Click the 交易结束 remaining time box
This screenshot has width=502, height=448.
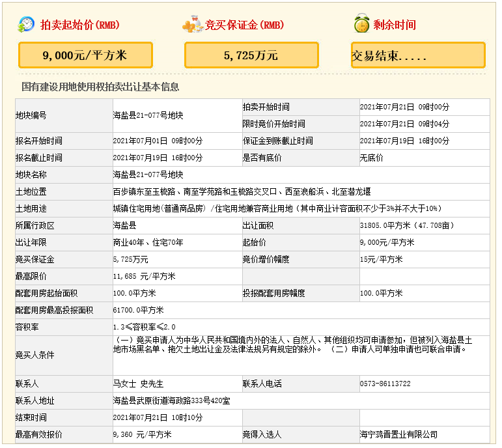click(418, 55)
